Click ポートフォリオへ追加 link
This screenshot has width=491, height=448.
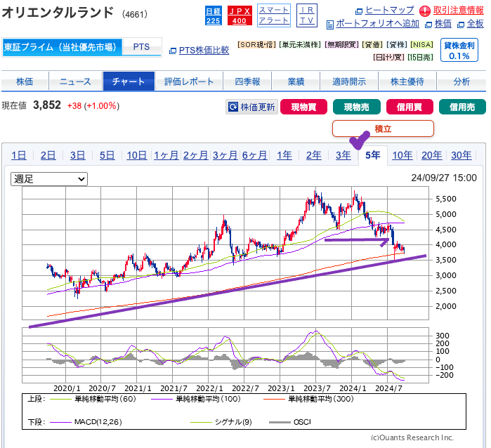click(x=377, y=24)
